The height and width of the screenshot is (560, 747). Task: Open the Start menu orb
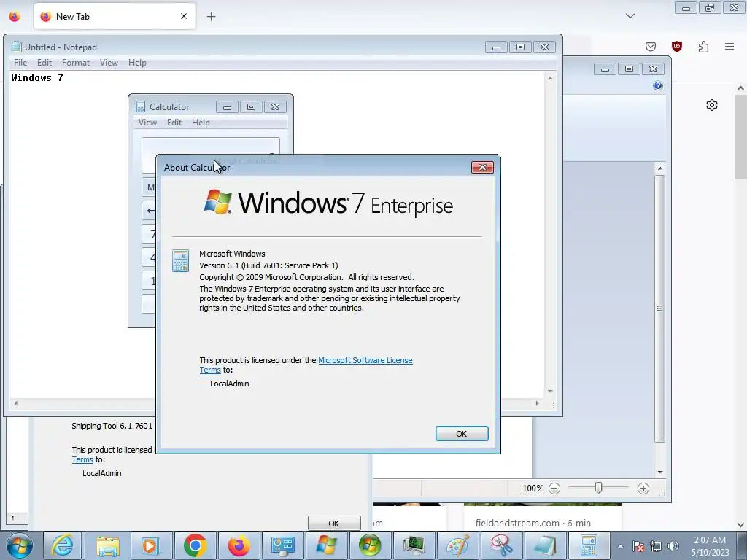point(20,545)
